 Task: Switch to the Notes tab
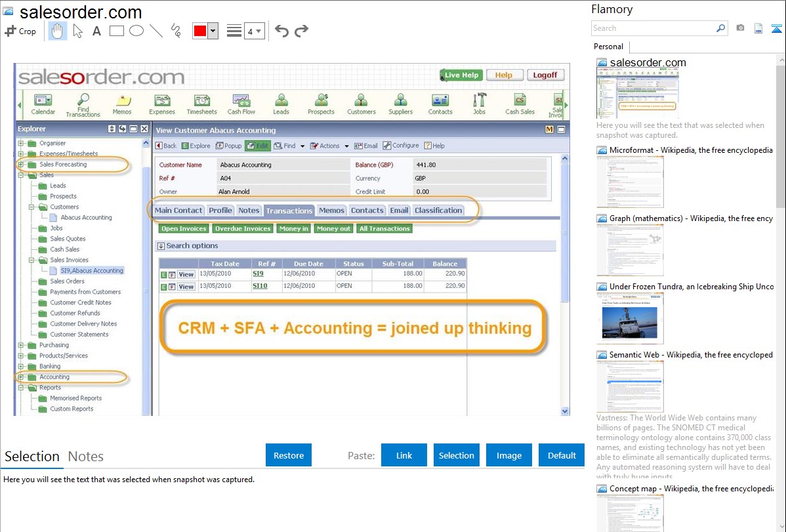pyautogui.click(x=86, y=457)
